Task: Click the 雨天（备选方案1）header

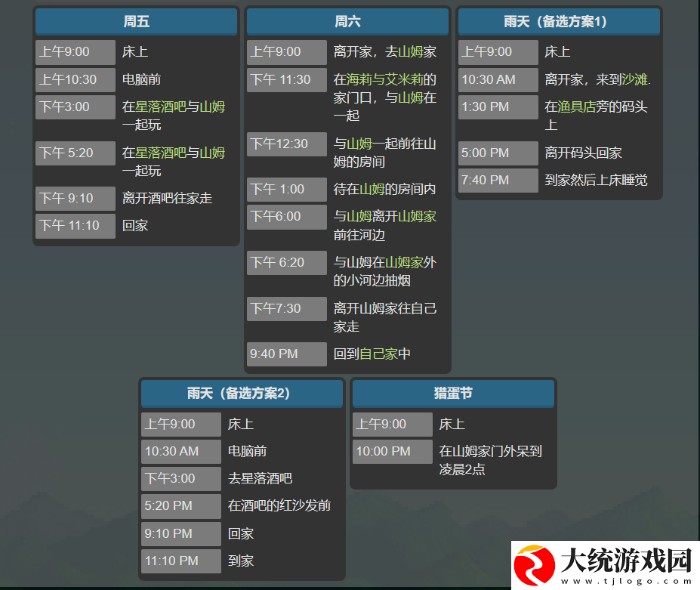Action: click(559, 21)
